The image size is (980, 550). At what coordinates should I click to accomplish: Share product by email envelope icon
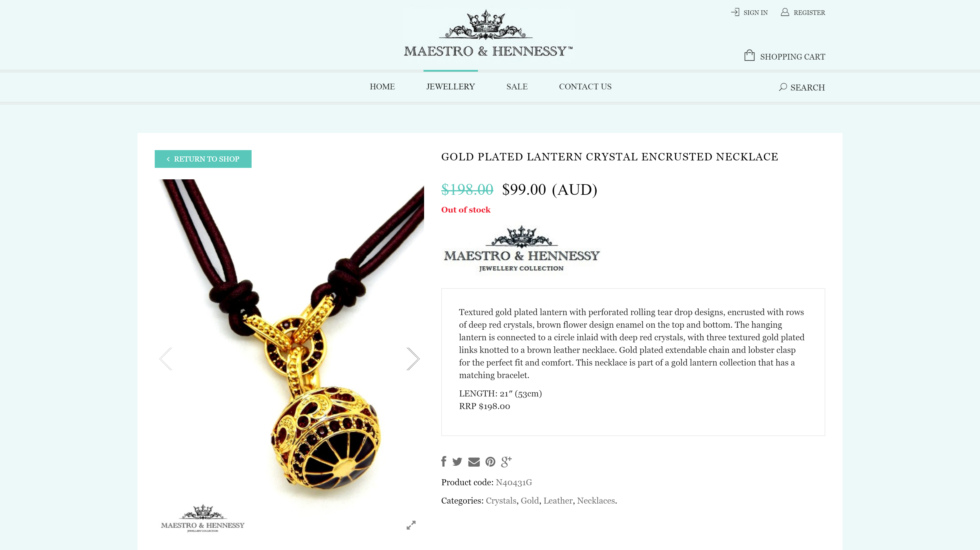click(x=474, y=462)
